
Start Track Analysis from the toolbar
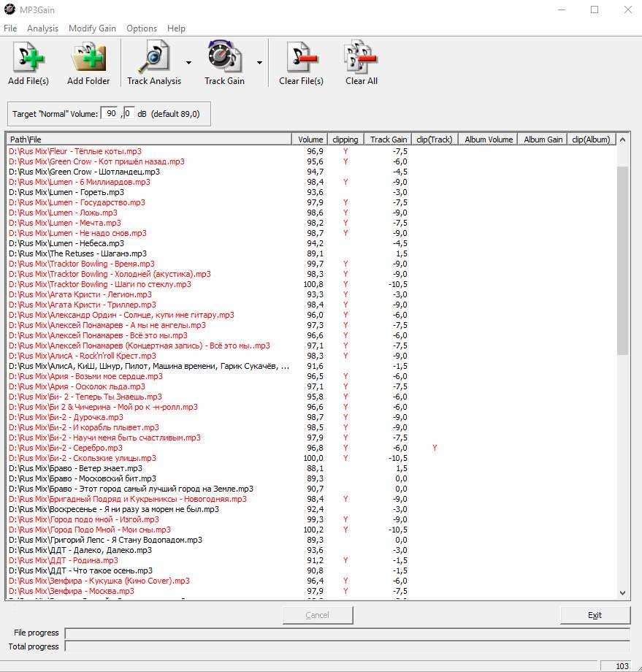(x=153, y=58)
